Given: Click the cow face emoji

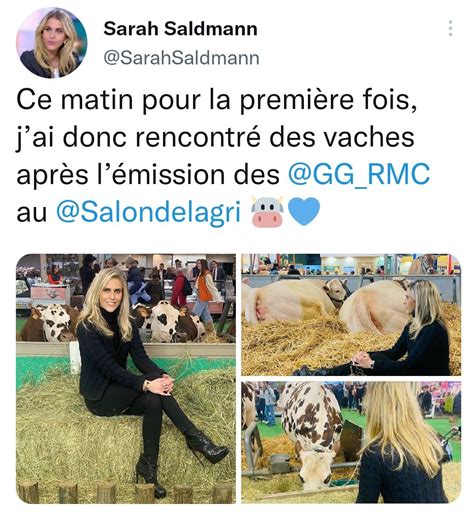Looking at the screenshot, I should click(x=267, y=212).
